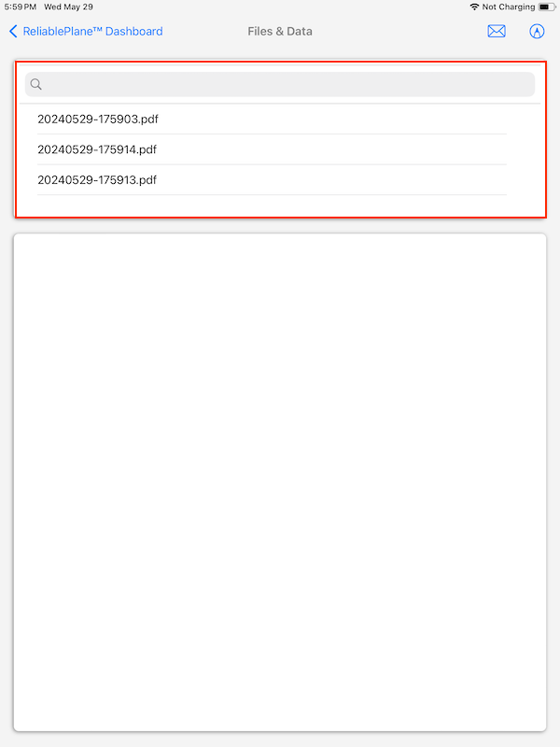Tap the divider beneath the search bar
The image size is (560, 747).
click(279, 104)
